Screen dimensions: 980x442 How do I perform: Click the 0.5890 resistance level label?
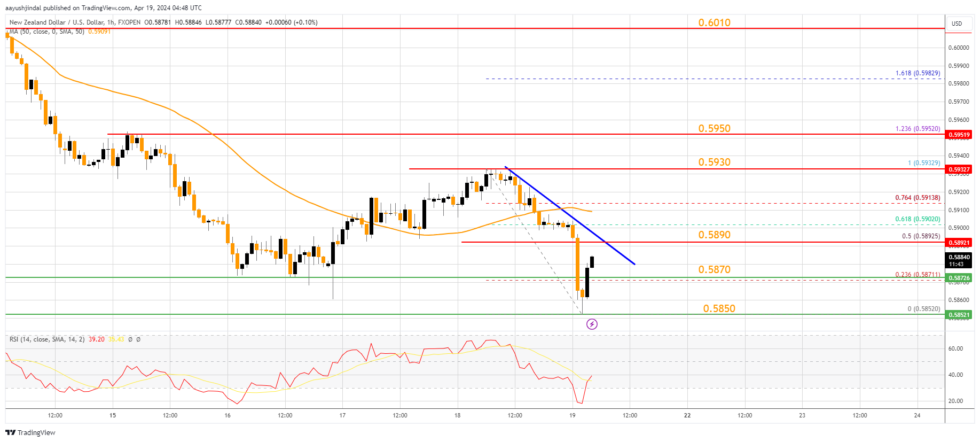715,235
